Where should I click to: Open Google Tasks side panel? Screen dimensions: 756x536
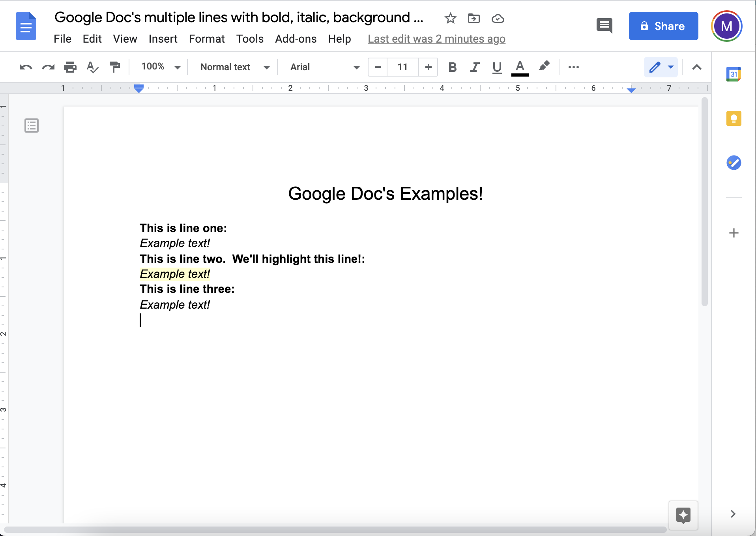734,163
